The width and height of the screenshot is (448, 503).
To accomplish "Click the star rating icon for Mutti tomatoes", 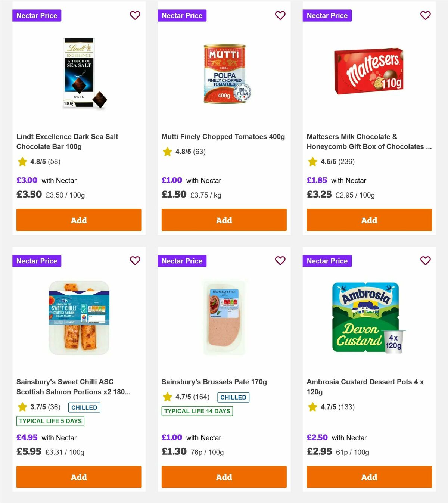I will pyautogui.click(x=167, y=152).
